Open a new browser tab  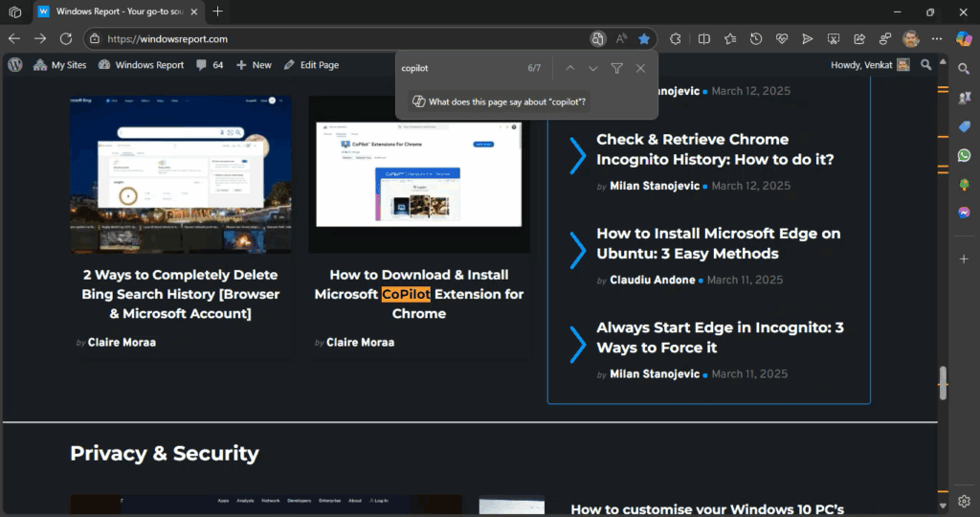217,11
